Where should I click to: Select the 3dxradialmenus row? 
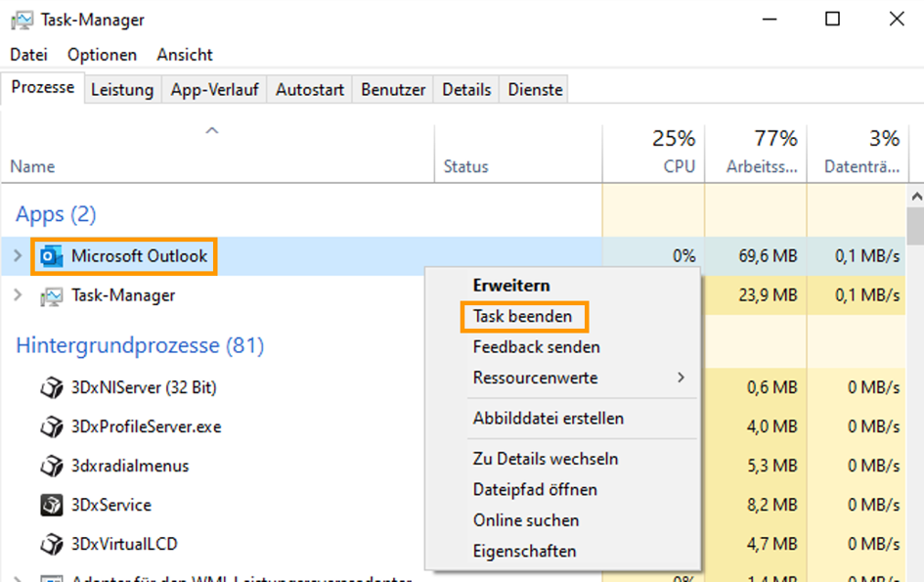[130, 466]
